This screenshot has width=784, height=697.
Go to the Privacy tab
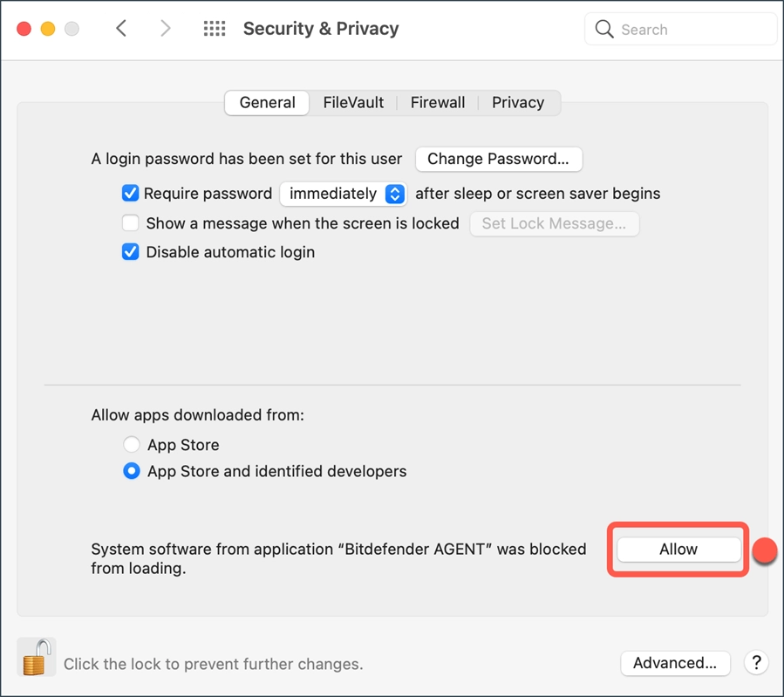(x=518, y=102)
